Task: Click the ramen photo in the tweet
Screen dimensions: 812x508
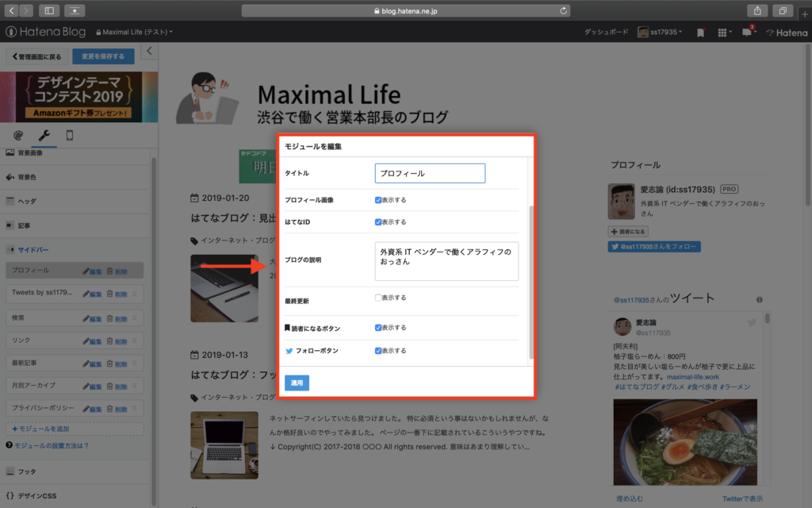Action: click(685, 442)
